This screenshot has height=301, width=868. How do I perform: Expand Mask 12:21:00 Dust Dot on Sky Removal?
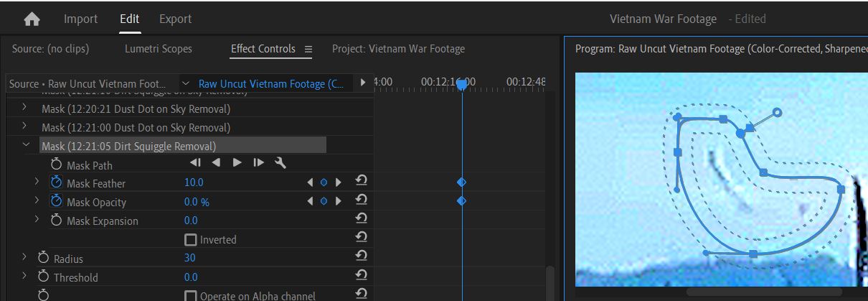coord(24,126)
